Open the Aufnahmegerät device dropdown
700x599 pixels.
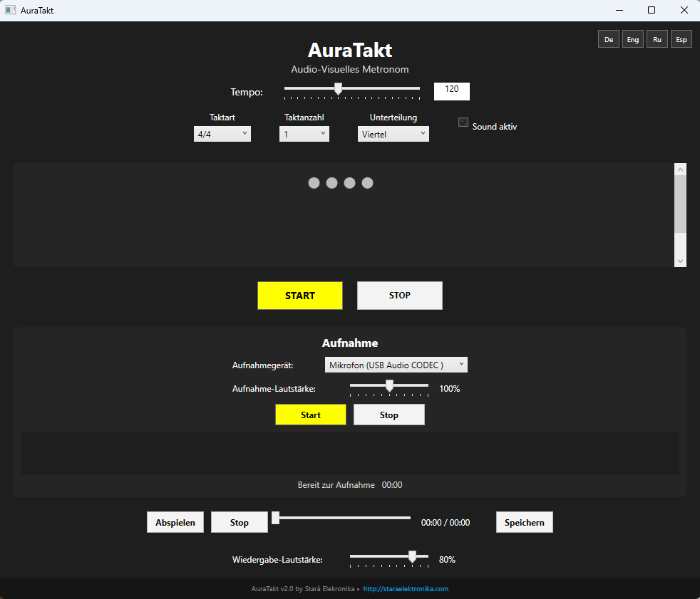(396, 365)
